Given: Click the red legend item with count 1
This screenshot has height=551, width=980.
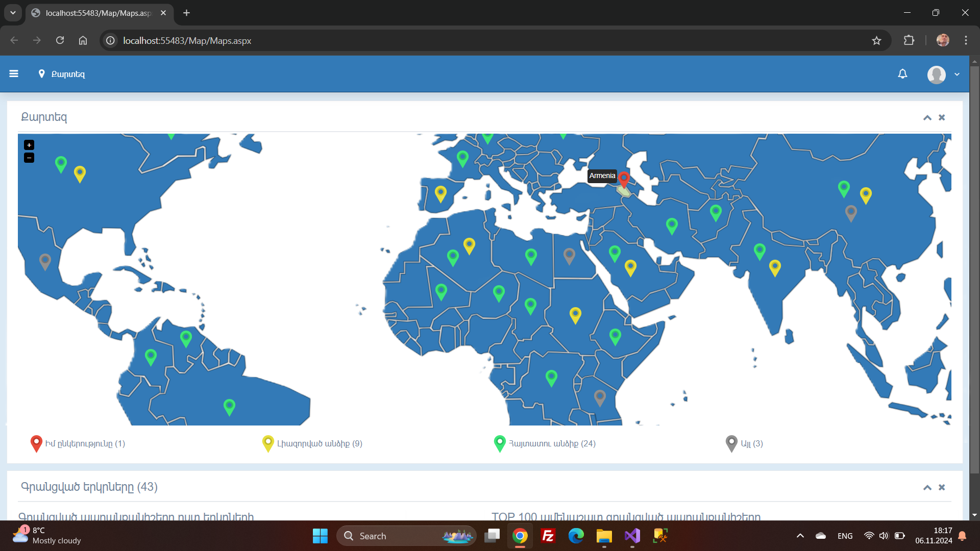Looking at the screenshot, I should [x=78, y=443].
